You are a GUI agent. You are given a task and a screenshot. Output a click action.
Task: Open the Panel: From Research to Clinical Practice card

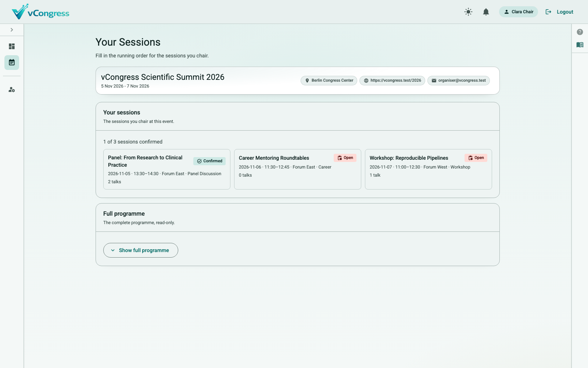[167, 169]
